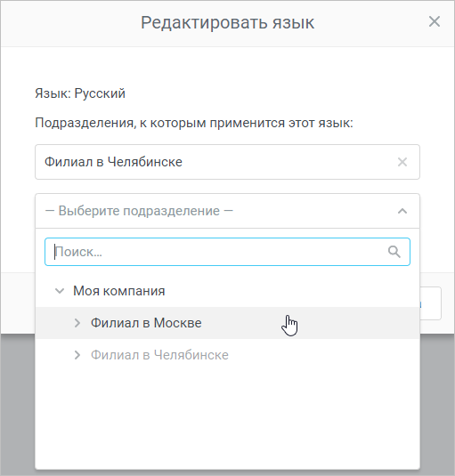The height and width of the screenshot is (476, 455).
Task: Click the Подразделения, к которым применится label
Action: click(194, 123)
